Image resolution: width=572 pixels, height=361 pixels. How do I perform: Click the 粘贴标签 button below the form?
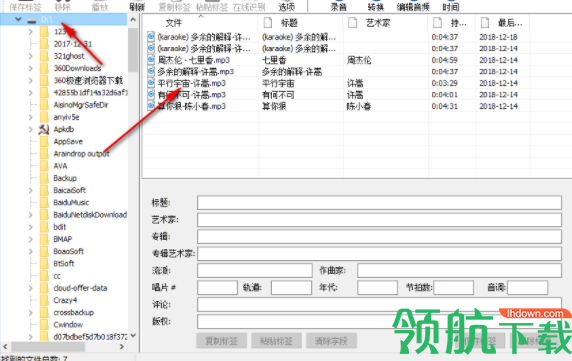click(x=277, y=341)
